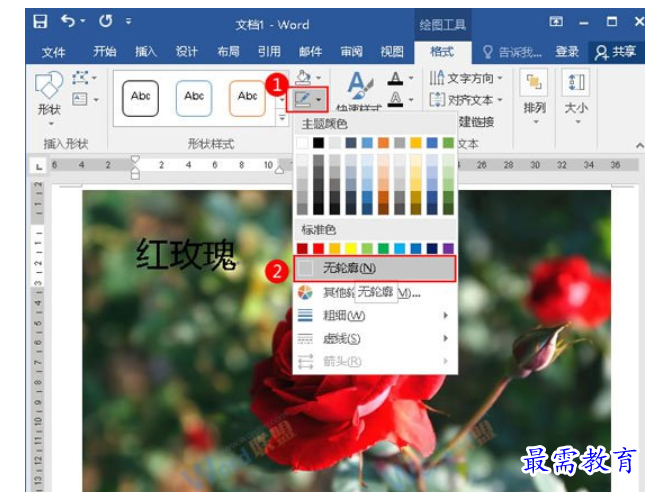Choose the black outline Abc style
Screen dimensions: 645x492
pos(140,98)
